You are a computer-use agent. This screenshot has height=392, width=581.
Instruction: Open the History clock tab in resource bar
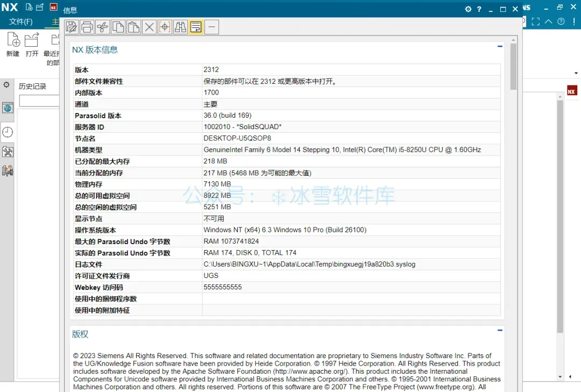coord(8,132)
